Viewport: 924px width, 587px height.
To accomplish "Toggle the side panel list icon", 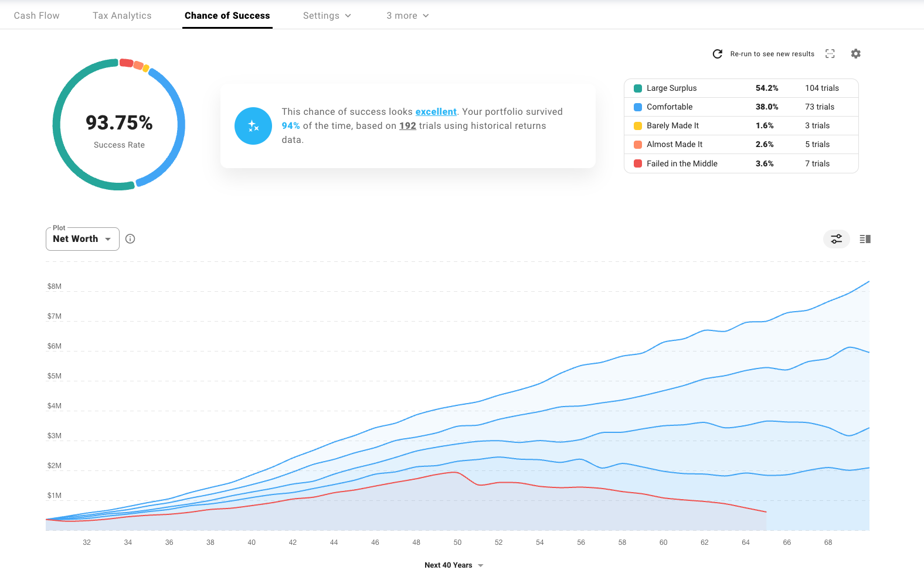I will (865, 239).
